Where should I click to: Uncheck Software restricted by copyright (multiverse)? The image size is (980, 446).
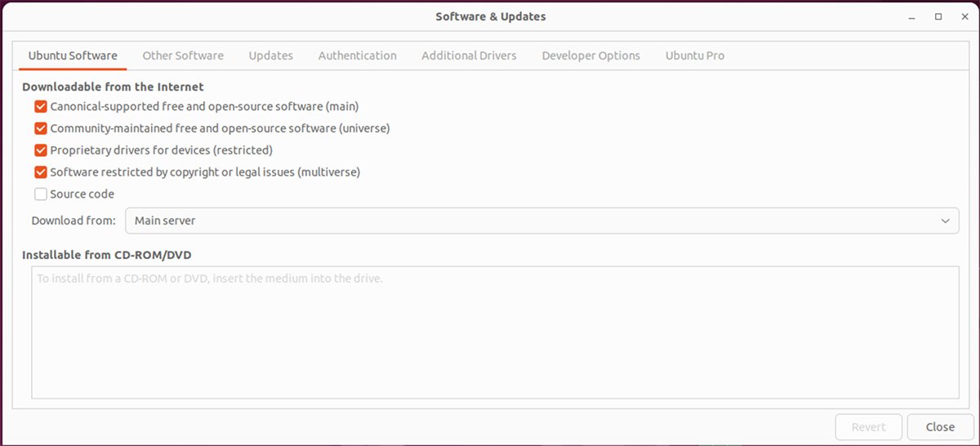41,172
